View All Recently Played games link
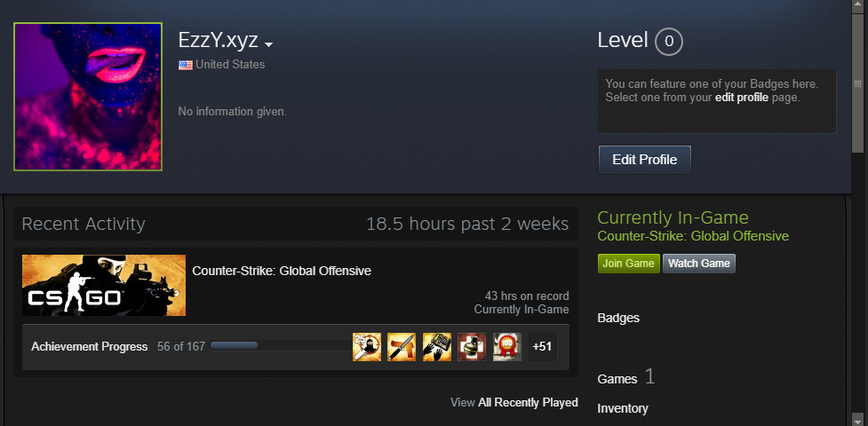868x426 pixels. pos(514,402)
